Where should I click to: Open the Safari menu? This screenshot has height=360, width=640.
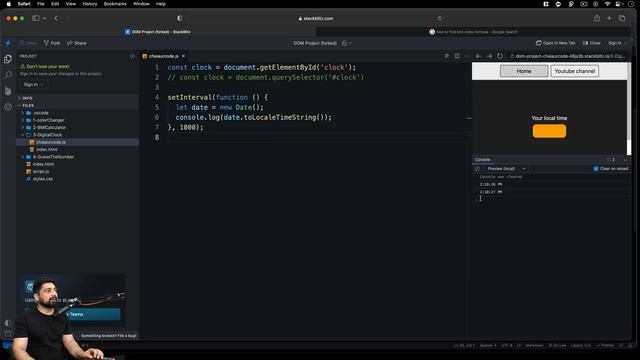(24, 4)
